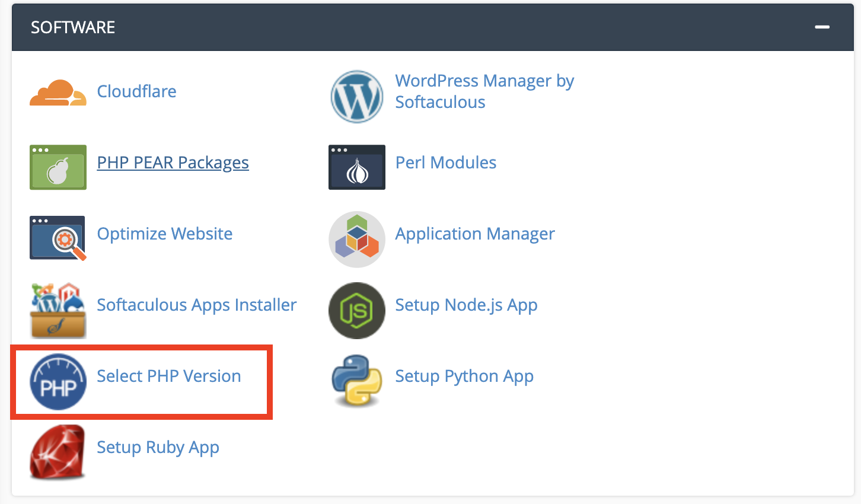Click the red Ruby gem icon
861x504 pixels.
58,452
